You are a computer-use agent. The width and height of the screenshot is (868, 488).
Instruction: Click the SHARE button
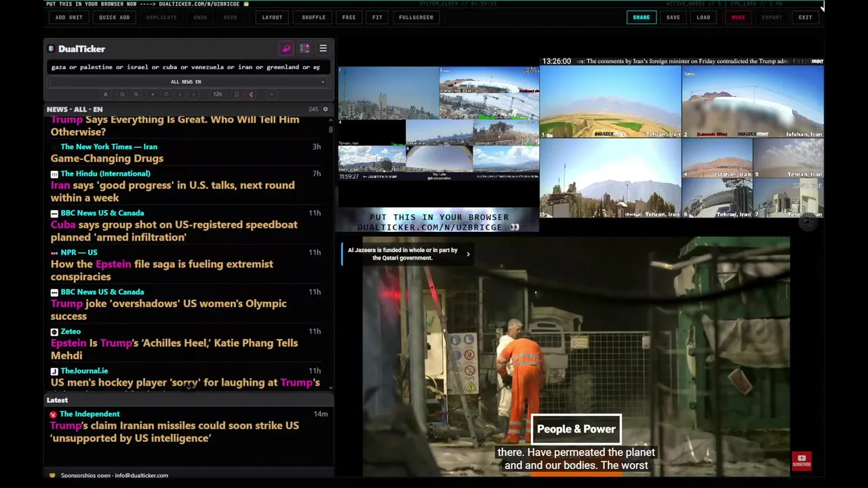click(x=641, y=17)
